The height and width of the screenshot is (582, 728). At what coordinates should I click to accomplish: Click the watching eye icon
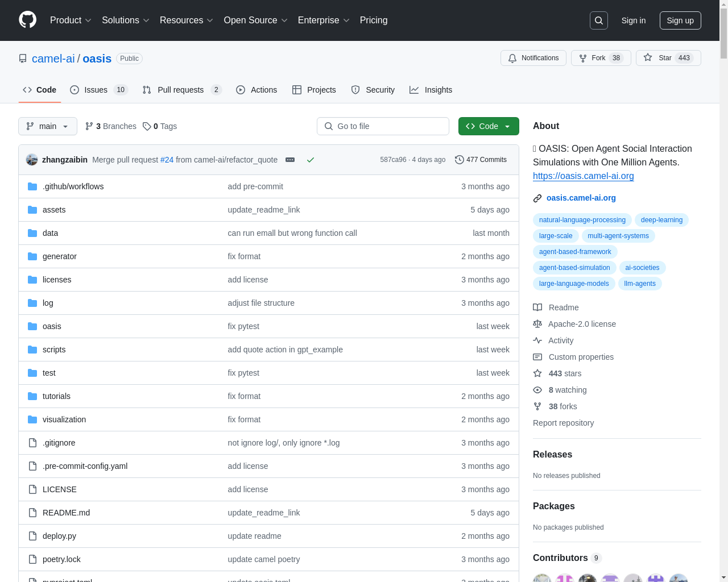pos(537,390)
